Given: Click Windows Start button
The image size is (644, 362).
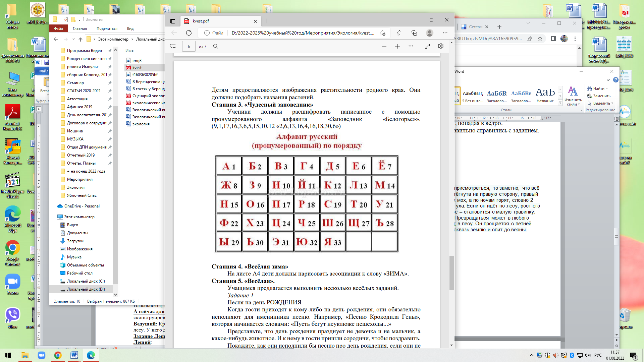Looking at the screenshot, I should (8, 355).
